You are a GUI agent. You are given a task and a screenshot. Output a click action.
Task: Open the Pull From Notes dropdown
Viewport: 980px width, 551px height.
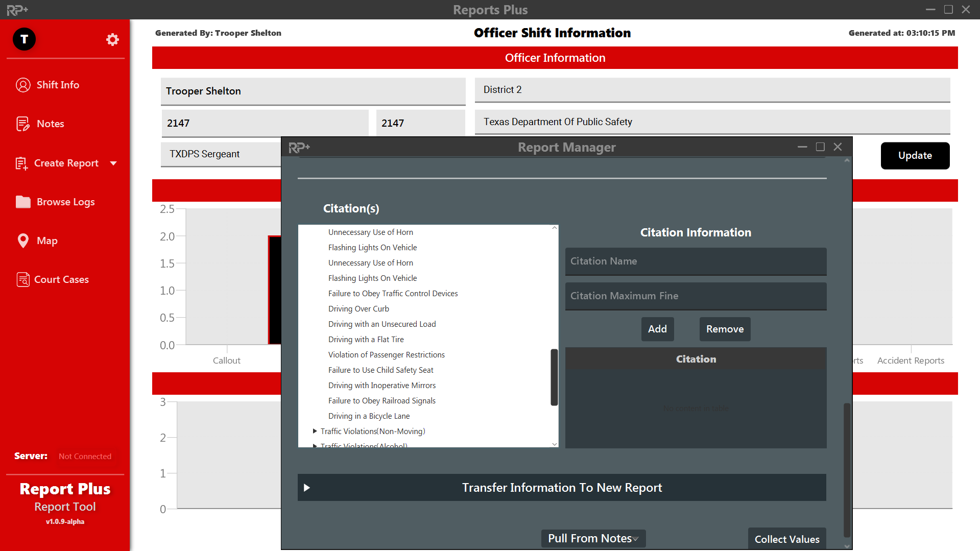pyautogui.click(x=593, y=538)
